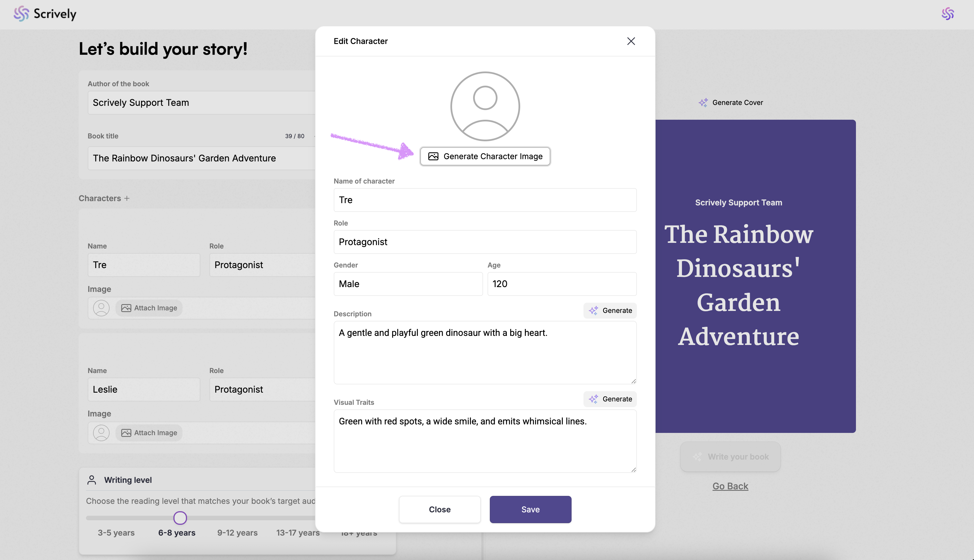Viewport: 974px width, 560px height.
Task: Click the Scrively swirl logo in the top-left
Action: (22, 14)
